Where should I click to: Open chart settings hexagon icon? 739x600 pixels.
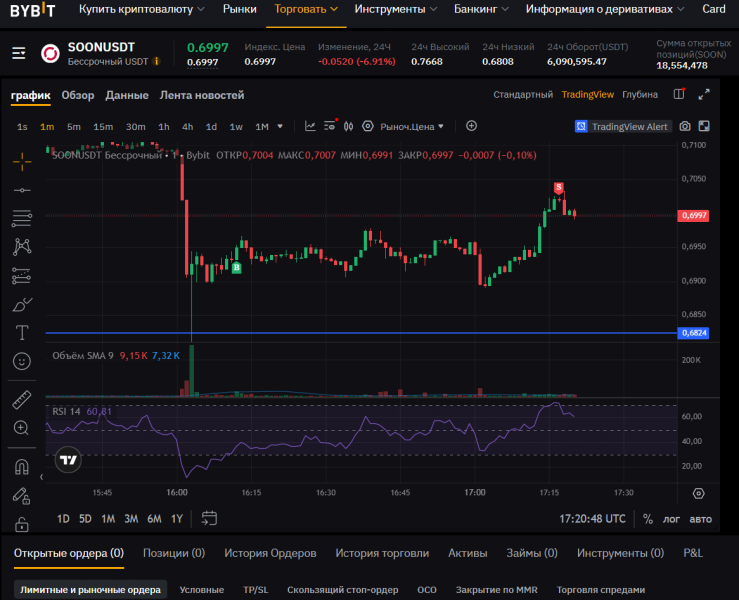click(368, 126)
